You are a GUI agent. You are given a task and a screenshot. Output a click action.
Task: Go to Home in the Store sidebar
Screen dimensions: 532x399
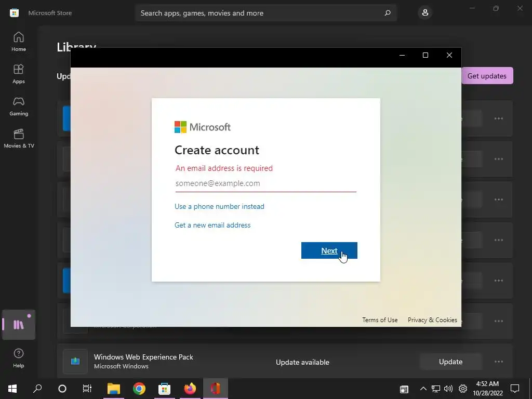(x=19, y=42)
